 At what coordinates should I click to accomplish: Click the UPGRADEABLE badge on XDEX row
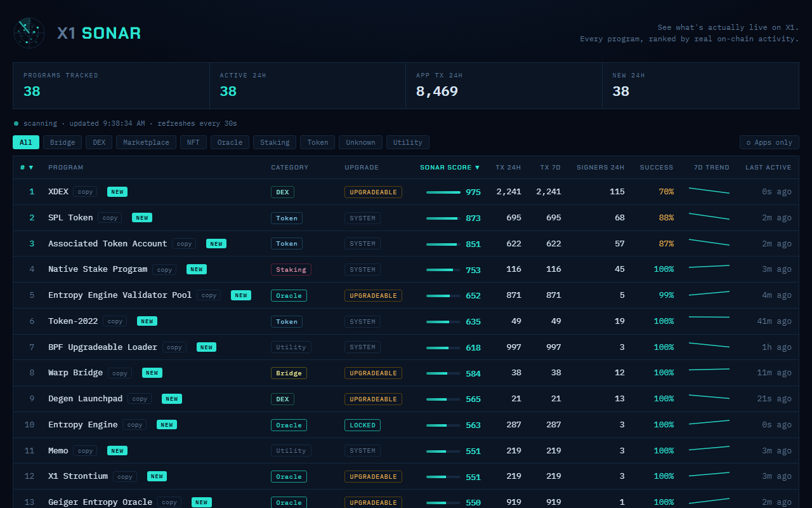pyautogui.click(x=373, y=192)
